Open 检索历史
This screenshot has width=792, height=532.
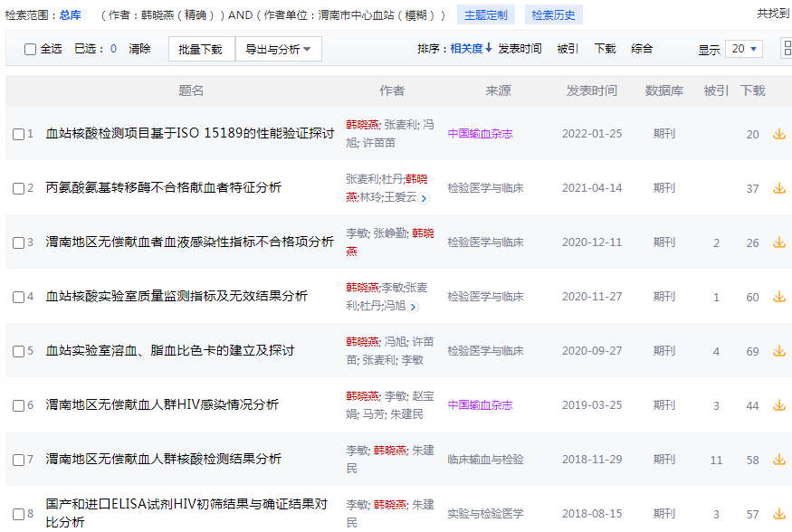click(x=554, y=15)
